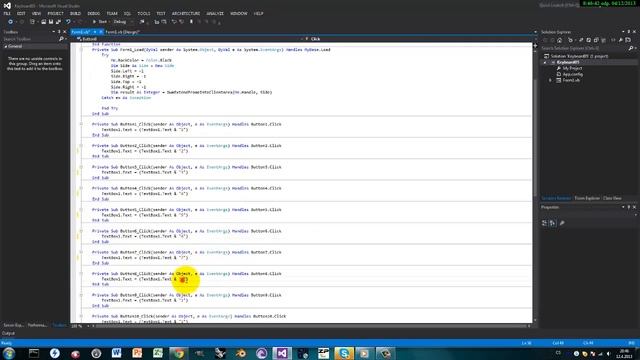The image size is (640, 360).
Task: Click the Preview Selected Items icon in Solution Explorer
Action: pos(628,40)
